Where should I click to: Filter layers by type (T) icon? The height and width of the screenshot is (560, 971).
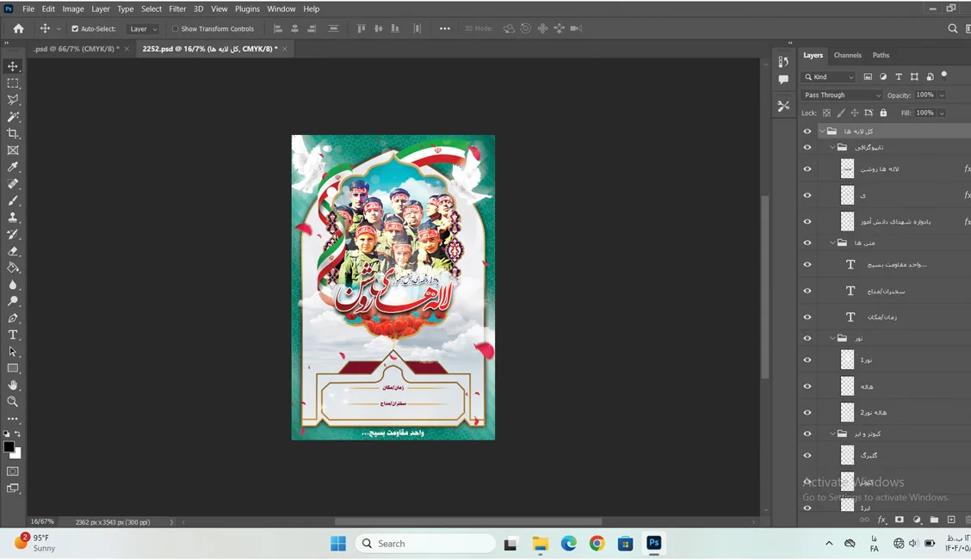coord(899,77)
